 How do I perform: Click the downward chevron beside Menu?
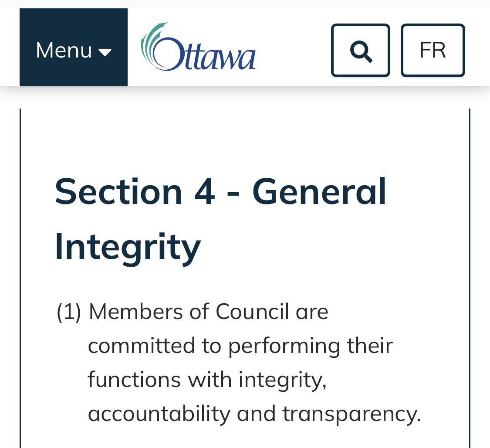click(106, 52)
